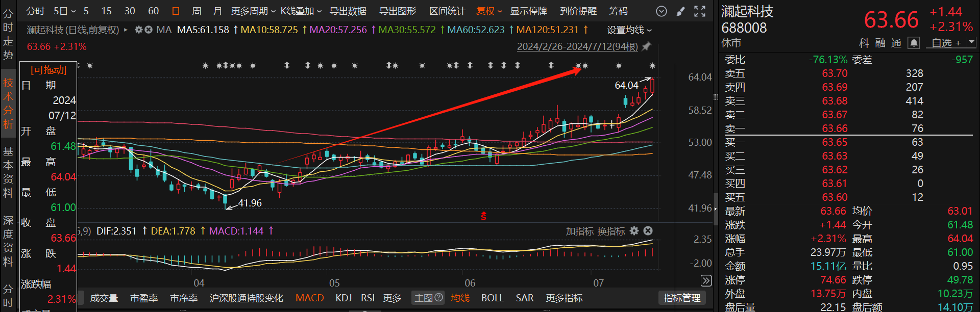Click the 科 STAR market tag
980x312 pixels.
[x=864, y=43]
